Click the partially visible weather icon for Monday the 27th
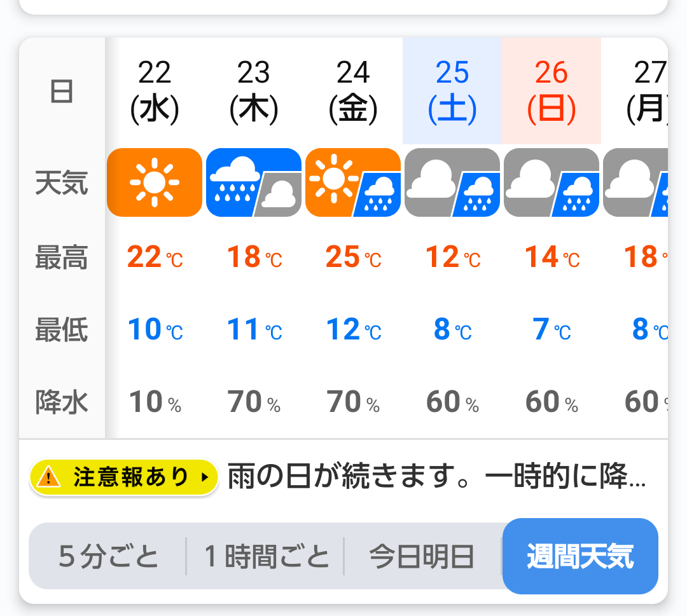Screen dimensions: 687x616 pyautogui.click(x=635, y=182)
